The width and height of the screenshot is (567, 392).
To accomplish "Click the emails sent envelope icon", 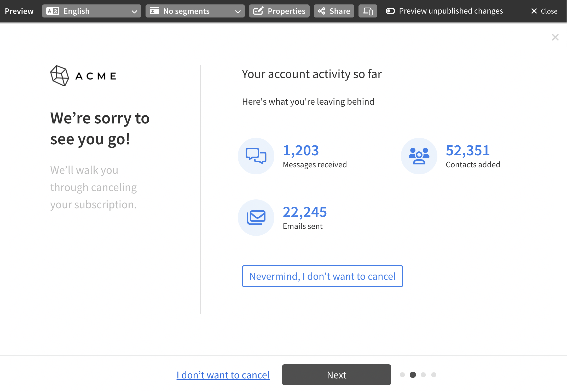I will [256, 217].
